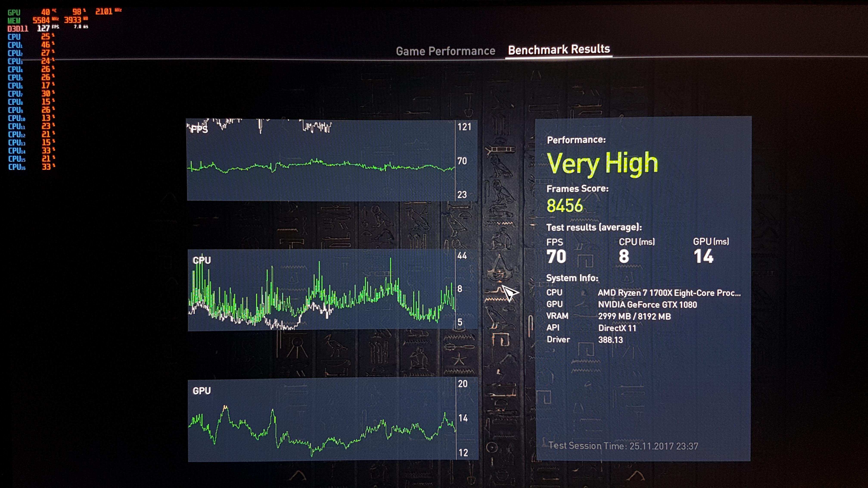Click the FPS graph panel
This screenshot has width=868, height=488.
click(x=320, y=160)
